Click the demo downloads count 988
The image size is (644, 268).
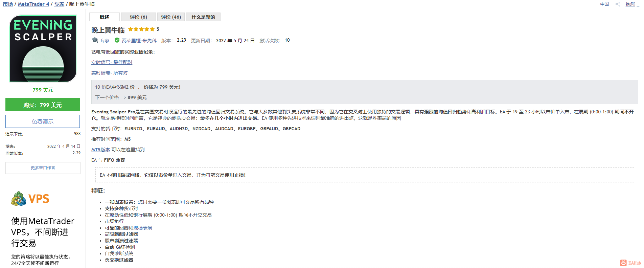(x=77, y=134)
